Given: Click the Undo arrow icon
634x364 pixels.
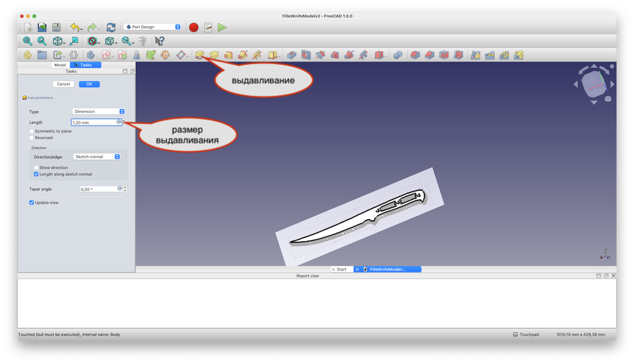Looking at the screenshot, I should pyautogui.click(x=75, y=27).
